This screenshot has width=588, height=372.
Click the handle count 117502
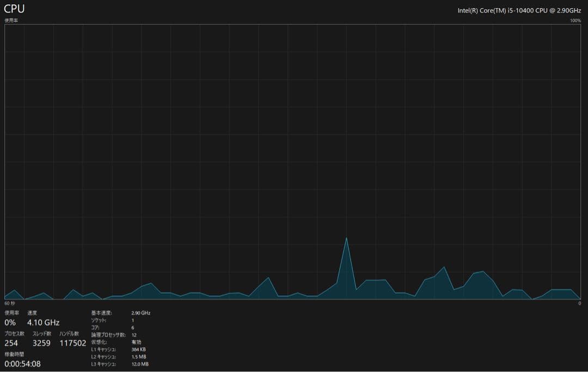click(73, 343)
